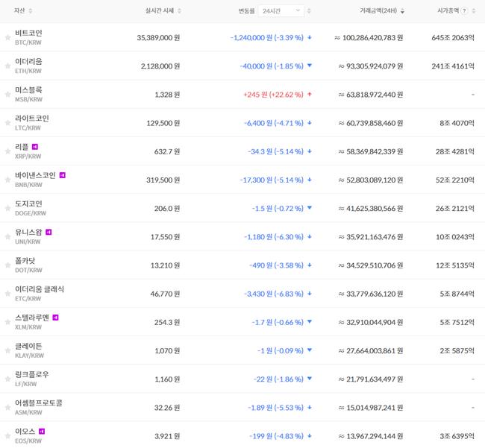Favorite the 링크플로우 LF/KRW star
Viewport: 485px width, 448px height.
tap(7, 379)
